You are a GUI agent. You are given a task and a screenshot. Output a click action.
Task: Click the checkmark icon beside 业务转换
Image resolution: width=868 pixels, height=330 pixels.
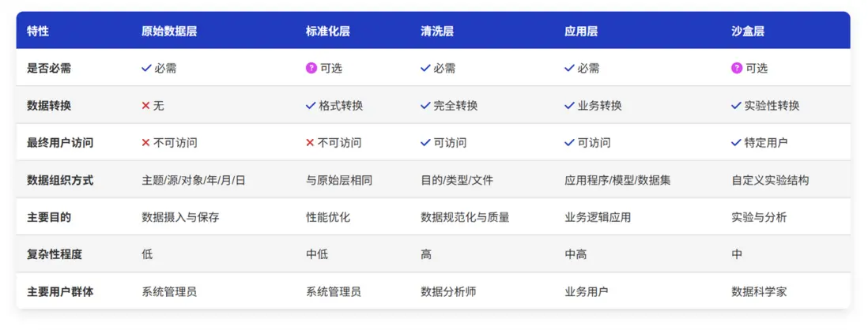[569, 105]
